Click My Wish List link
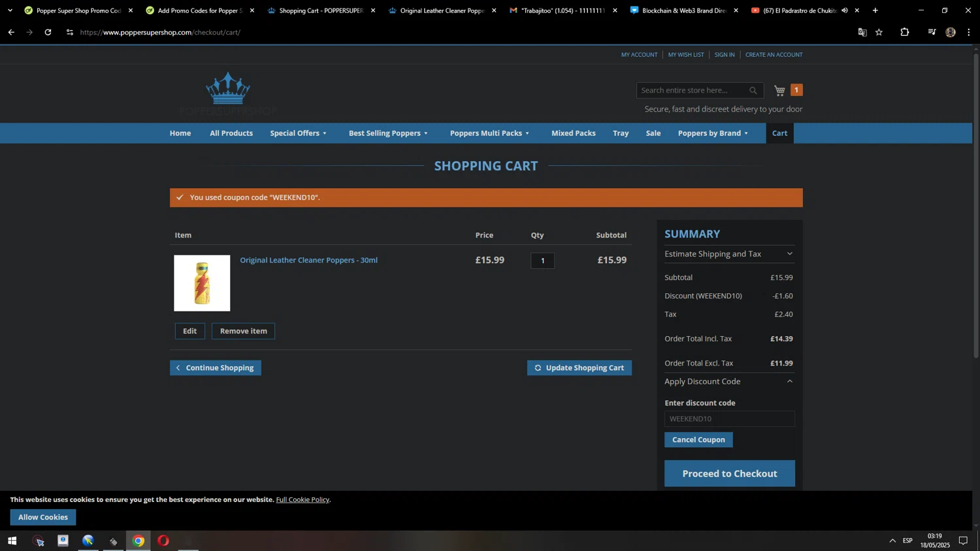980x551 pixels. point(686,55)
